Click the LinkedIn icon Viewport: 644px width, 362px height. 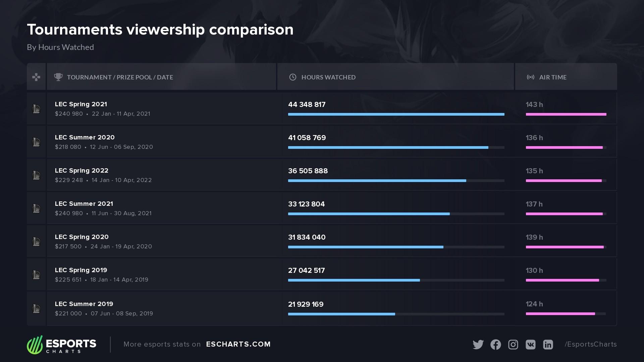pos(548,345)
